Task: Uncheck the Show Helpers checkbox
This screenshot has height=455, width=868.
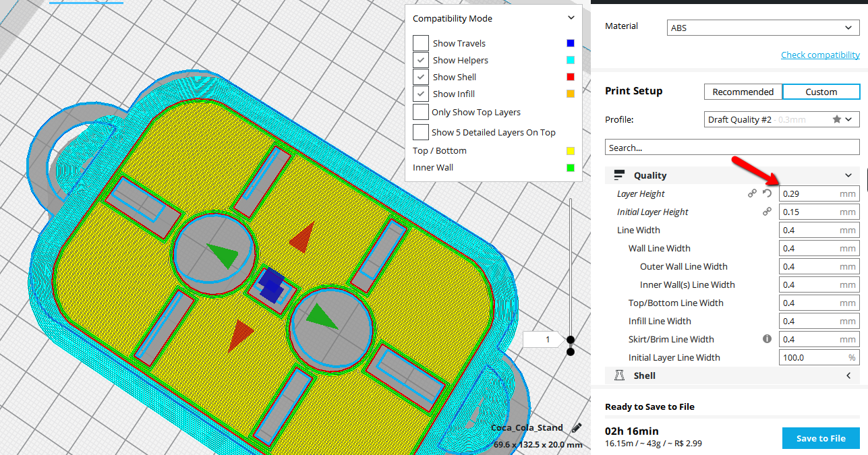Action: point(421,60)
